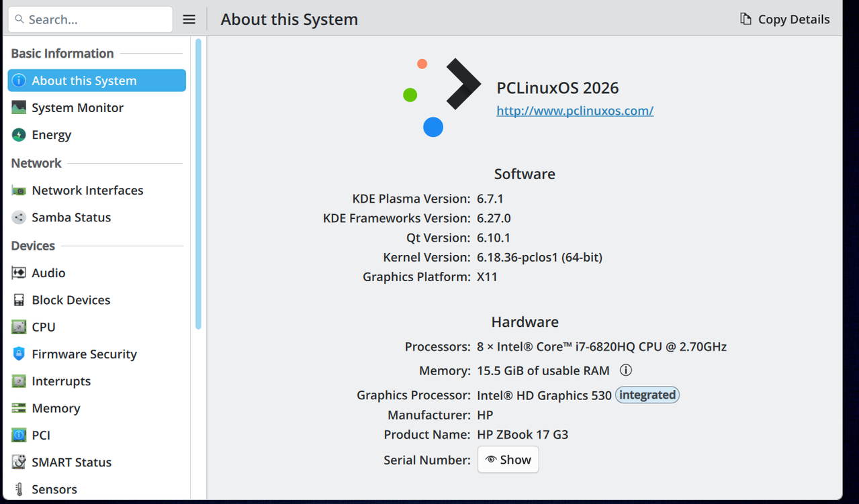
Task: Select Block Devices in the sidebar
Action: (97, 300)
